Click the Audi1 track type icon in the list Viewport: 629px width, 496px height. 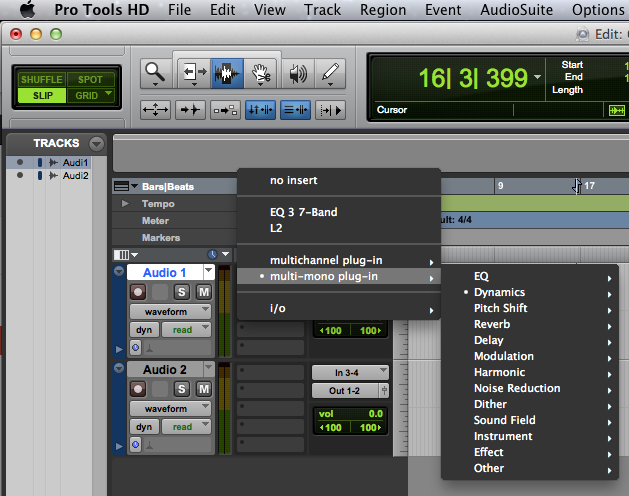tap(53, 163)
